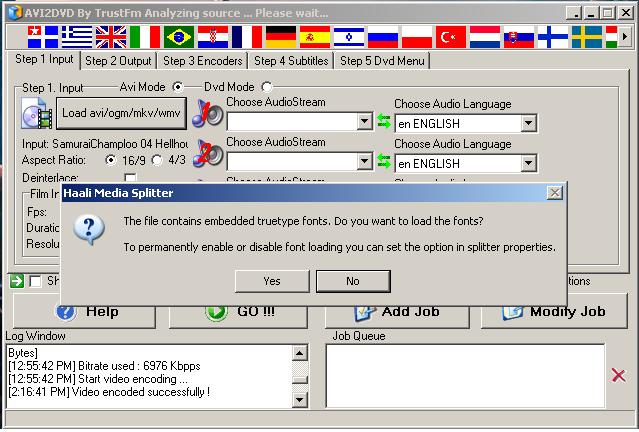Choose the Brazilian flag language
This screenshot has height=432, width=639.
[179, 37]
